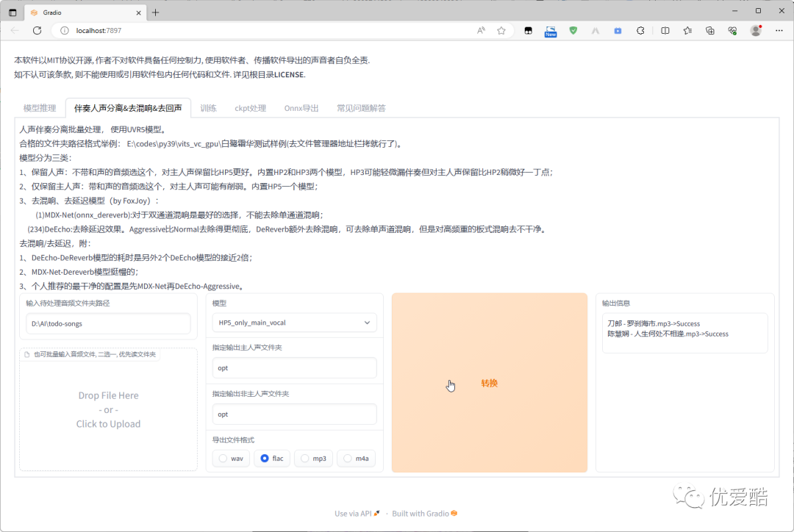794x532 pixels.
Task: Open the Use via API link
Action: pyautogui.click(x=353, y=514)
